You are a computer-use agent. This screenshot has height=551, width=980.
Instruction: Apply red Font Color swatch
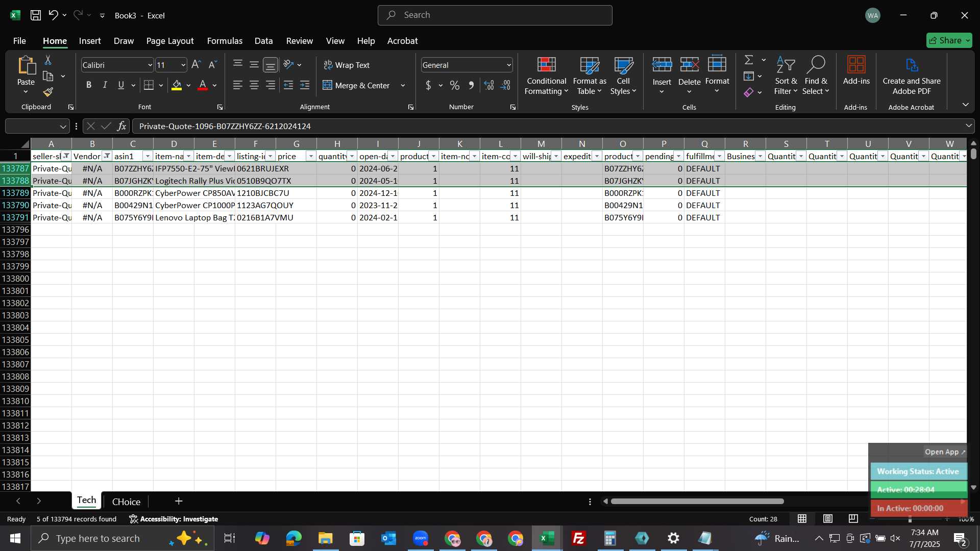click(203, 85)
